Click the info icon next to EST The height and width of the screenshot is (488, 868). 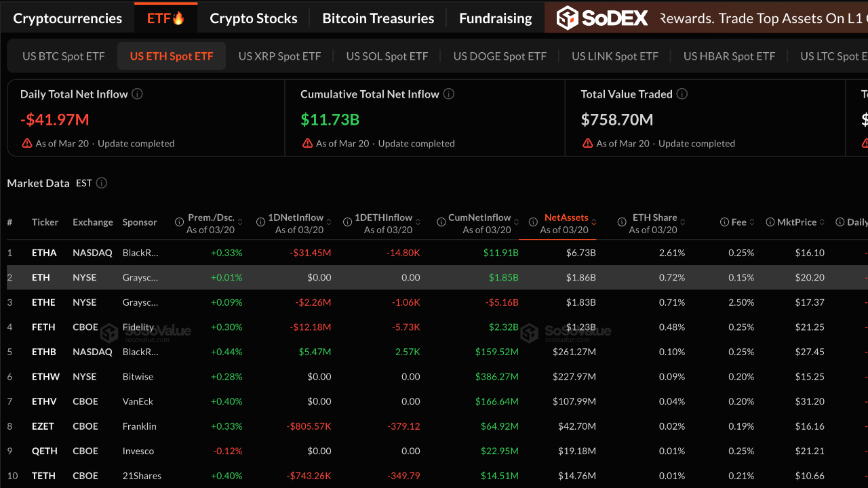[x=102, y=183]
